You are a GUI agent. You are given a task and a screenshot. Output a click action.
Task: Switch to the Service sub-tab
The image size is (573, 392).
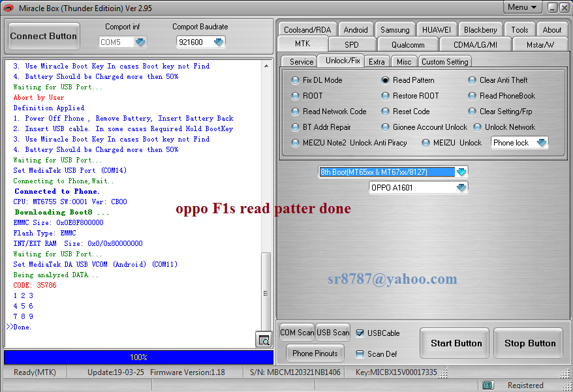coord(301,62)
